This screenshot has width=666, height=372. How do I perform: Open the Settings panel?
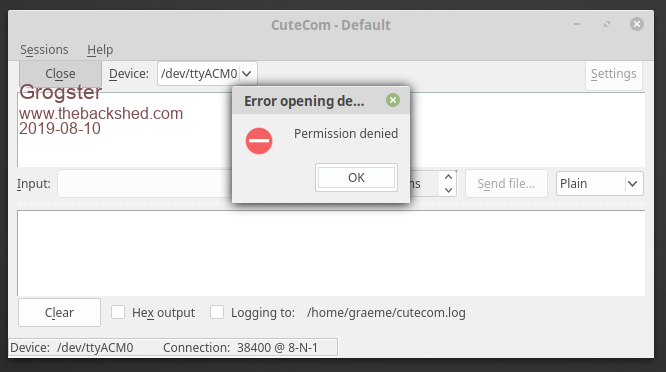tap(614, 74)
